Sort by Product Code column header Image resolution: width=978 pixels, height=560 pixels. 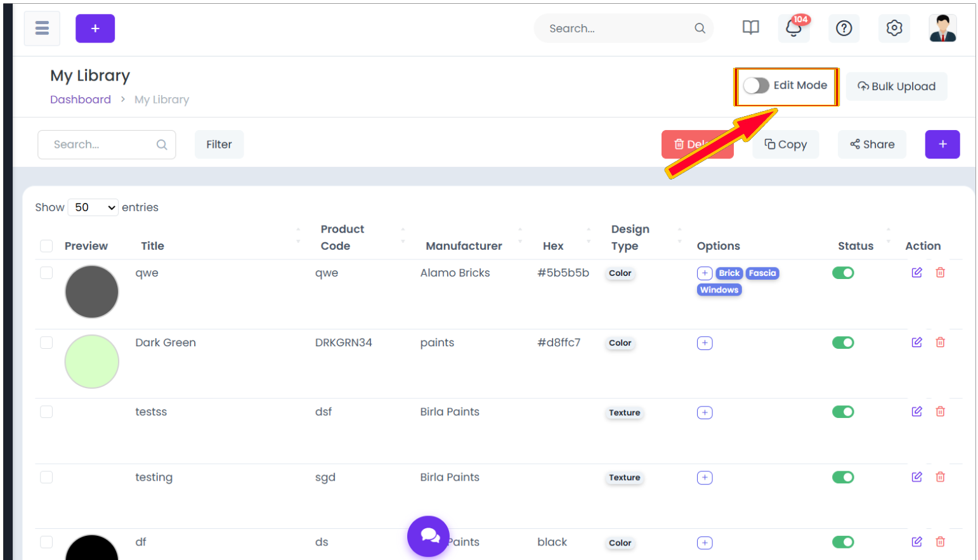coord(342,237)
